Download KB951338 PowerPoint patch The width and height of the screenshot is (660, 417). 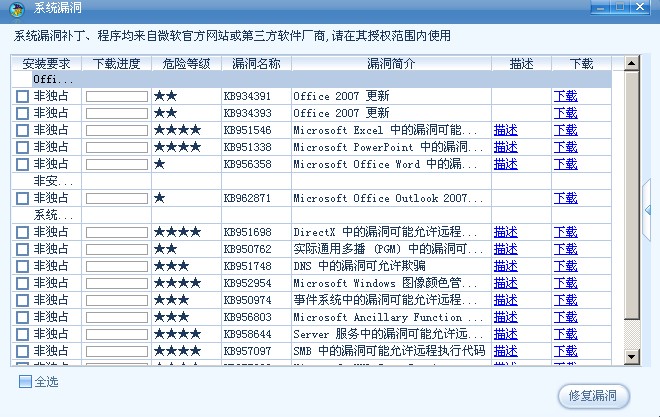tap(565, 147)
